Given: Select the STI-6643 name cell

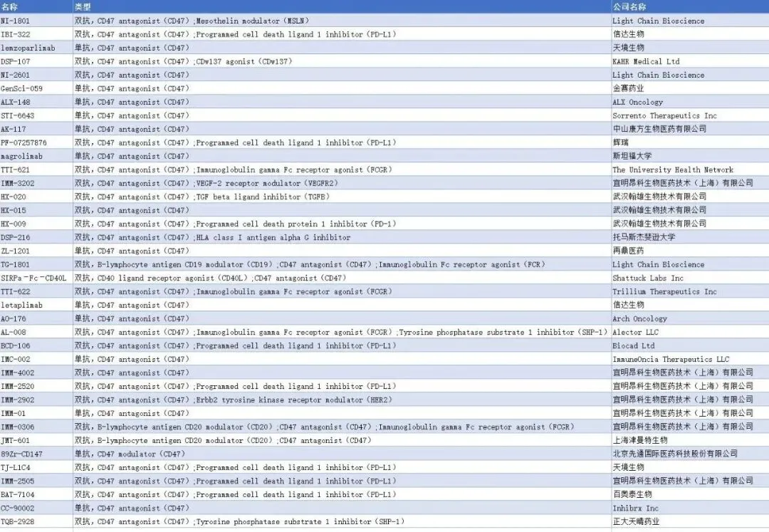Looking at the screenshot, I should pos(36,115).
